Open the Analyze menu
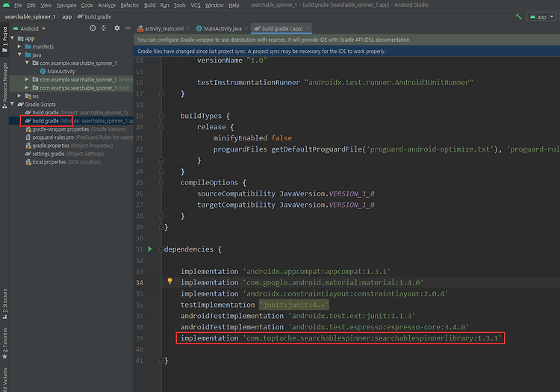The image size is (560, 392). 107,5
